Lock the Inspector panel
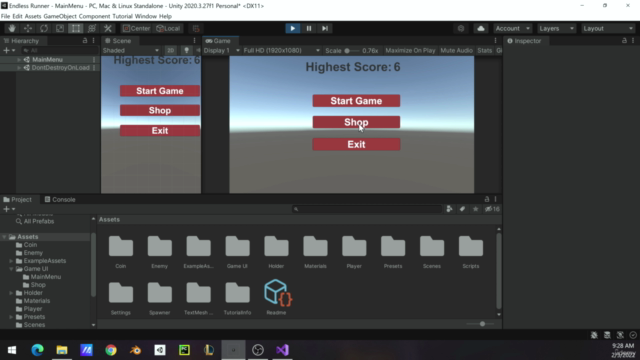 point(624,40)
